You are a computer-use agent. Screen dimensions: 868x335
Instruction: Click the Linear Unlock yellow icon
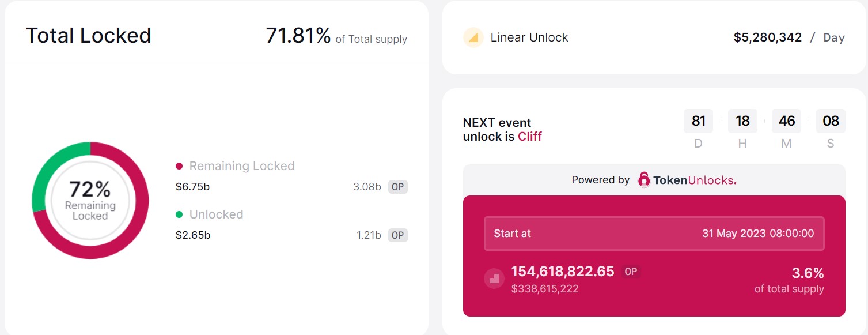pos(473,37)
